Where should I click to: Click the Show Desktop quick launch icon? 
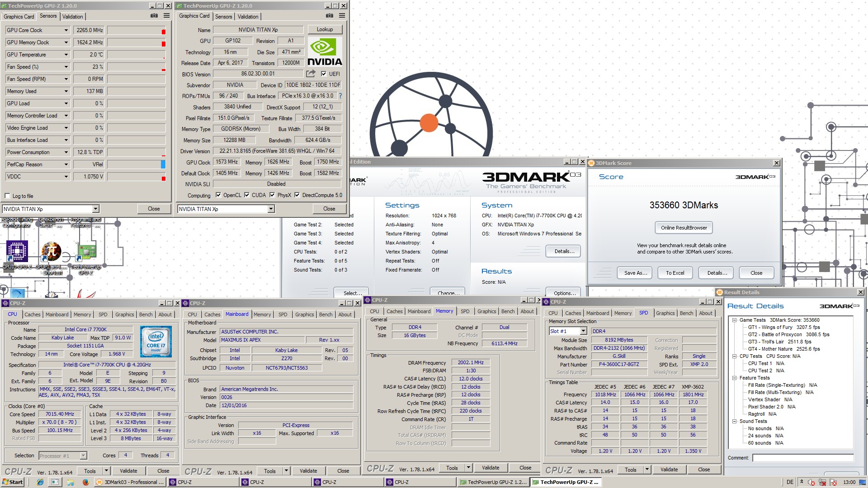pyautogui.click(x=55, y=482)
